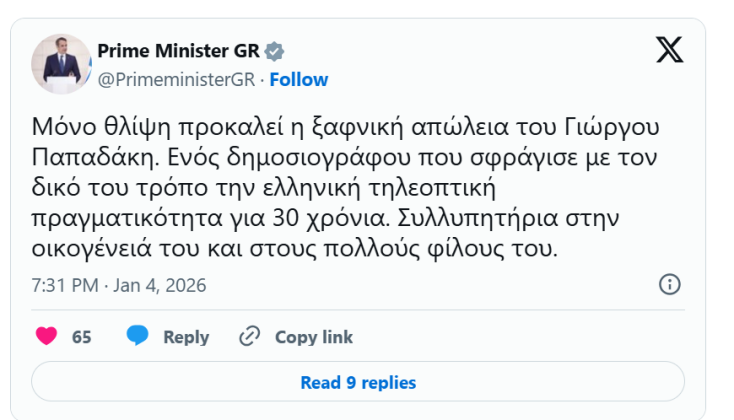Viewport: 734px width, 420px height.
Task: Click the 65 likes count
Action: pos(82,337)
